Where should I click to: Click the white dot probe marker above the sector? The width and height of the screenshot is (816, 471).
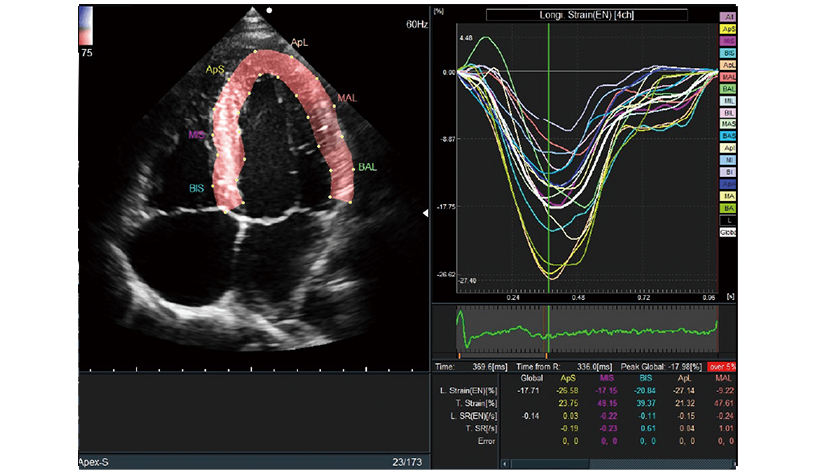(x=269, y=8)
